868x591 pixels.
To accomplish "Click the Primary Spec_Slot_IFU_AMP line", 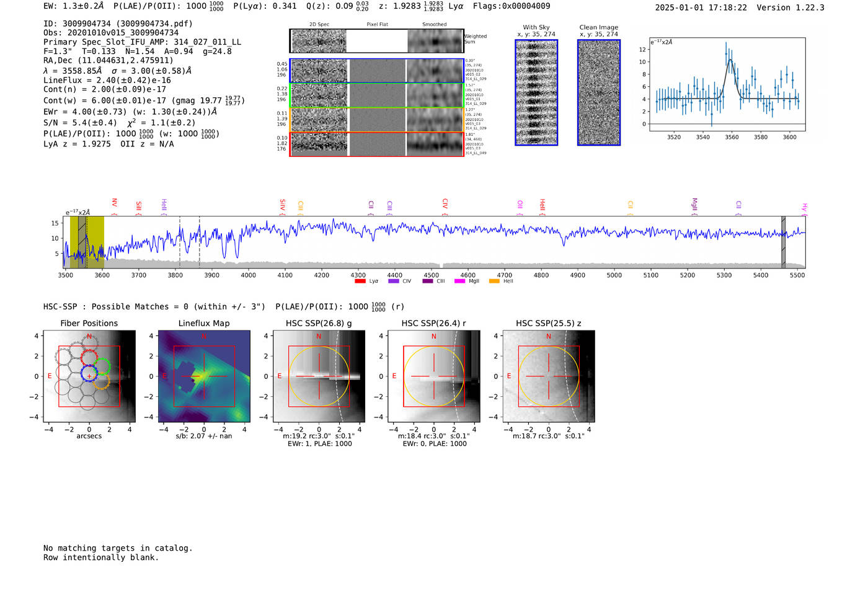I will pos(143,42).
